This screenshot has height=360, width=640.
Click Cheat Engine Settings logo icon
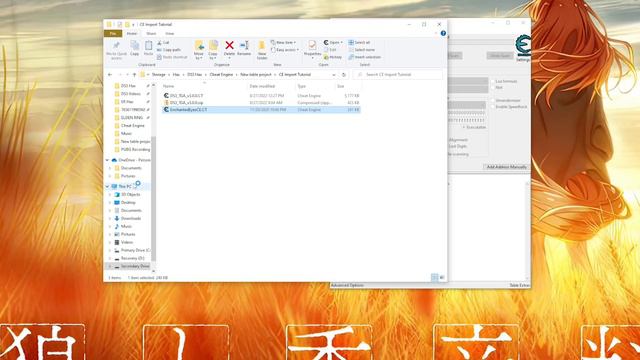[523, 45]
